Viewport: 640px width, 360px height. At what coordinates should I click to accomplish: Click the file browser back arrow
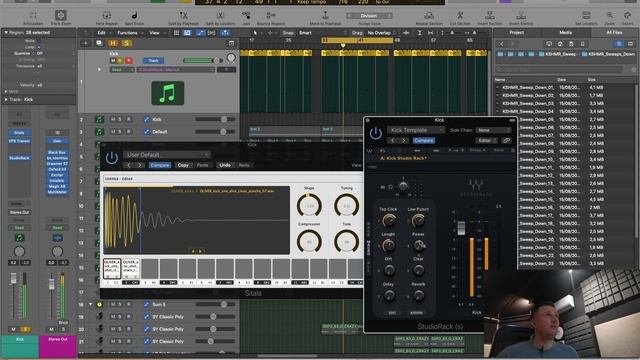click(502, 44)
